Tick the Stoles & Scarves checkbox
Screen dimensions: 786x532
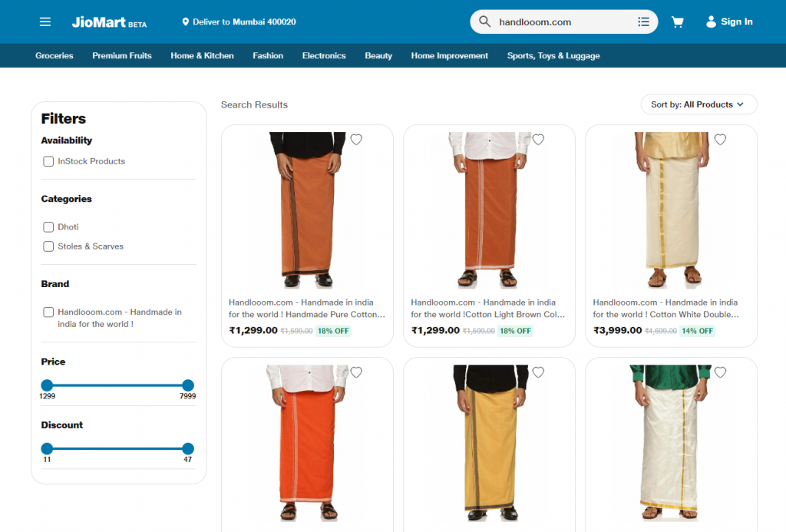click(x=48, y=246)
